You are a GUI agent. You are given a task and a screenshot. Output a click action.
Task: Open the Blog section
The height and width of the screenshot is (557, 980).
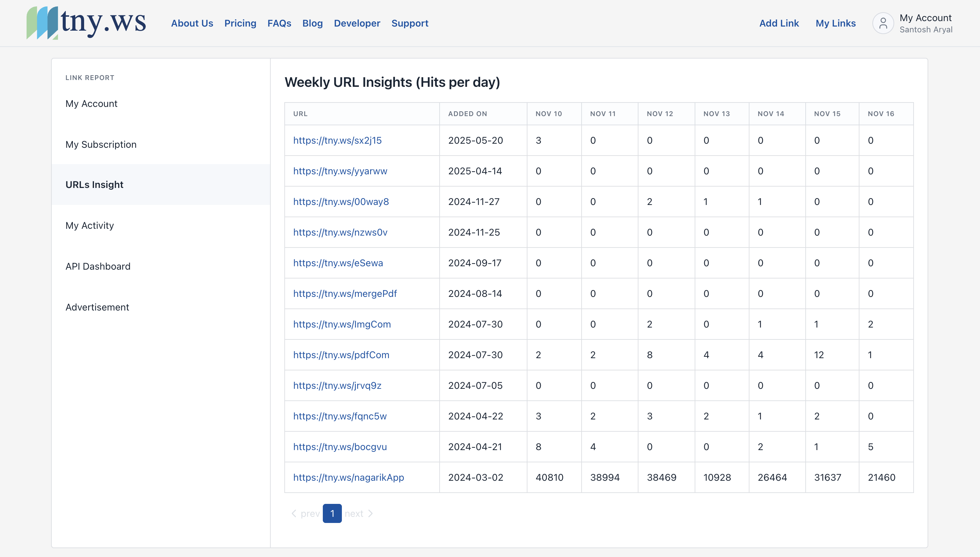coord(313,23)
